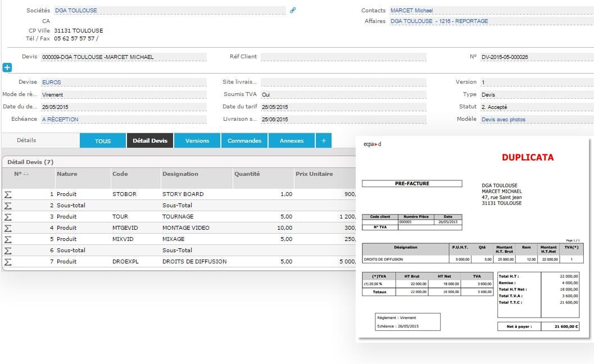Click the DROITS DE DIFFUSION designation cell
This screenshot has width=594, height=364.
[194, 262]
